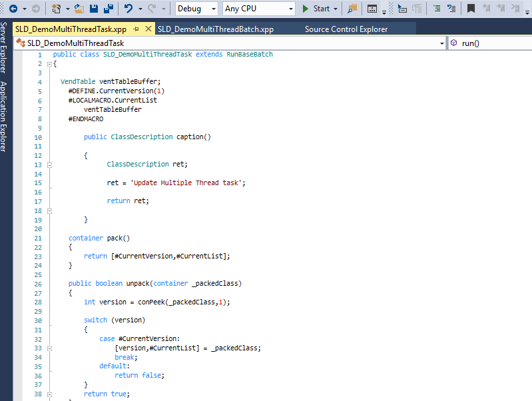Click the Undo arrow icon
This screenshot has width=532, height=401.
[x=129, y=9]
